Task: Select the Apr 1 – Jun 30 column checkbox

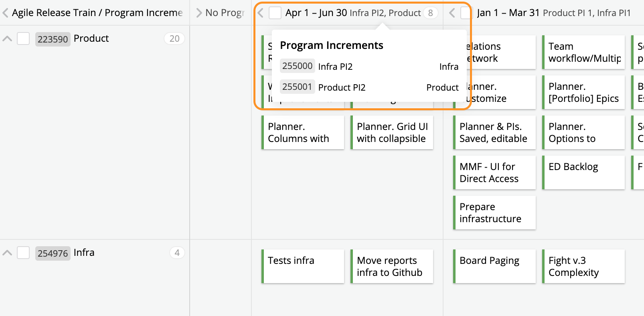Action: tap(275, 13)
